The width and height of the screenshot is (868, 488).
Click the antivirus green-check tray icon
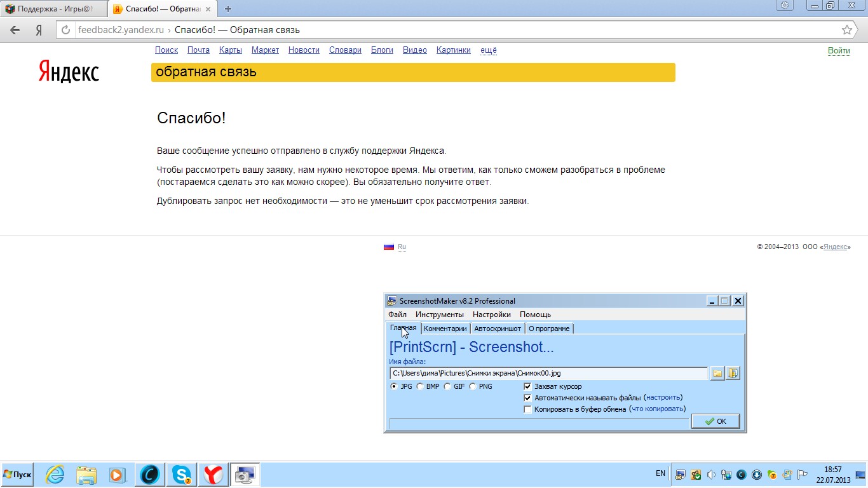click(696, 475)
